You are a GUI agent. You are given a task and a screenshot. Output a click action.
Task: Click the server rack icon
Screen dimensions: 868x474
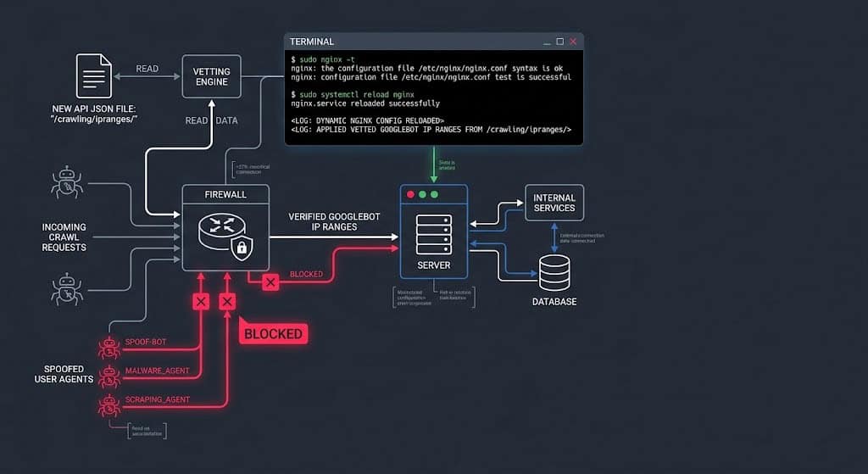(x=434, y=235)
